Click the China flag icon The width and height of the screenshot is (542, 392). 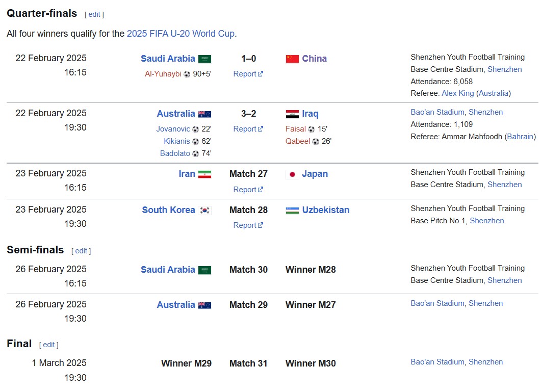(x=292, y=59)
